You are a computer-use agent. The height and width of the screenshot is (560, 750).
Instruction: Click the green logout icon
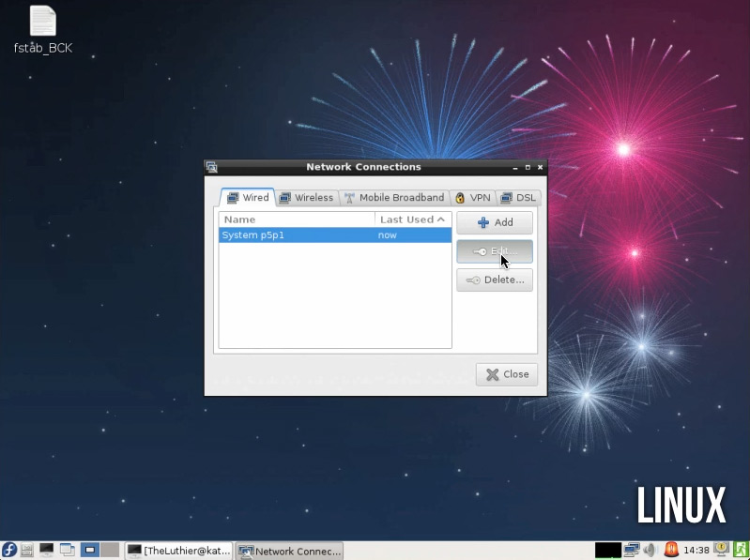741,551
